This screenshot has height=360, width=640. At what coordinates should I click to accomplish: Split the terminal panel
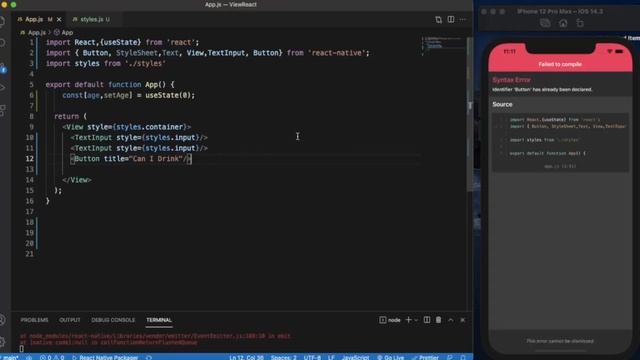(427, 320)
